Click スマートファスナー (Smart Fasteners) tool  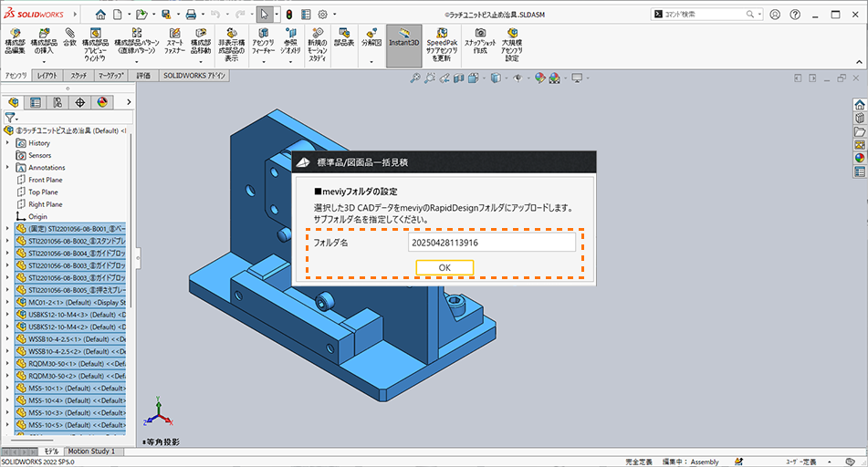174,41
